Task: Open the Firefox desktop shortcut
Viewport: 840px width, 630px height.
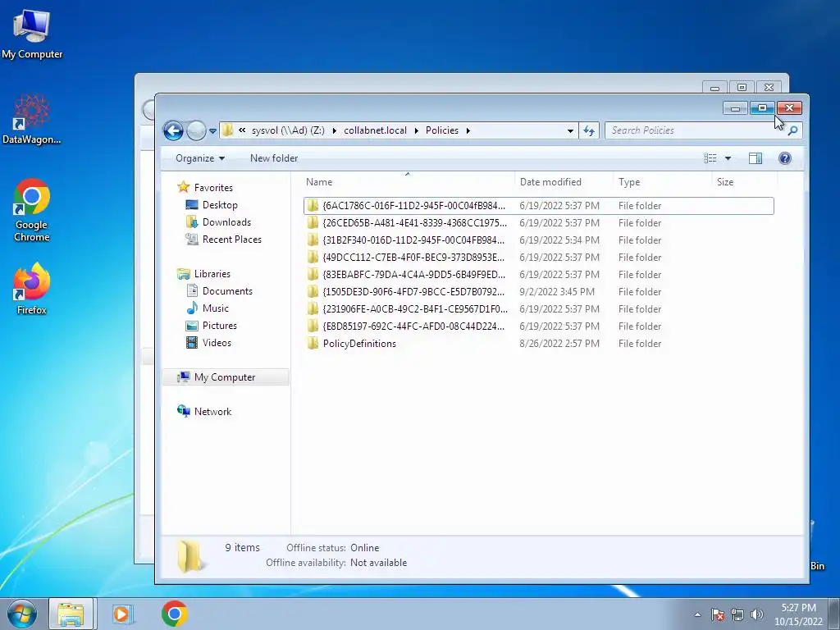Action: click(x=32, y=288)
